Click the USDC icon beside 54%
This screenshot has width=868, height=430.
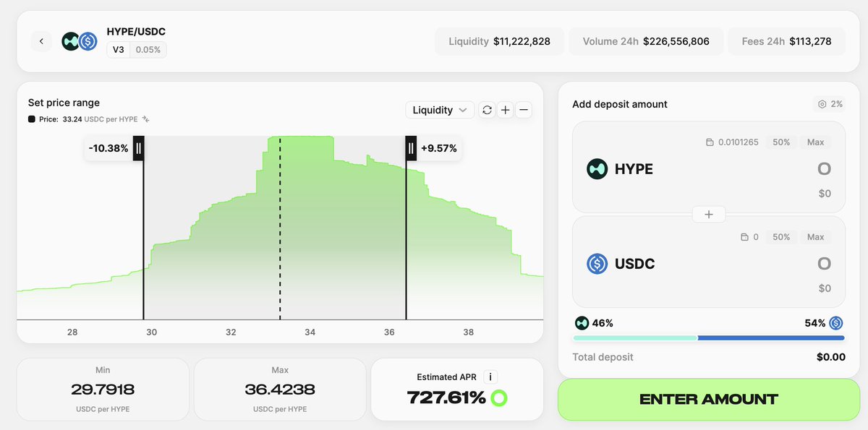click(836, 323)
